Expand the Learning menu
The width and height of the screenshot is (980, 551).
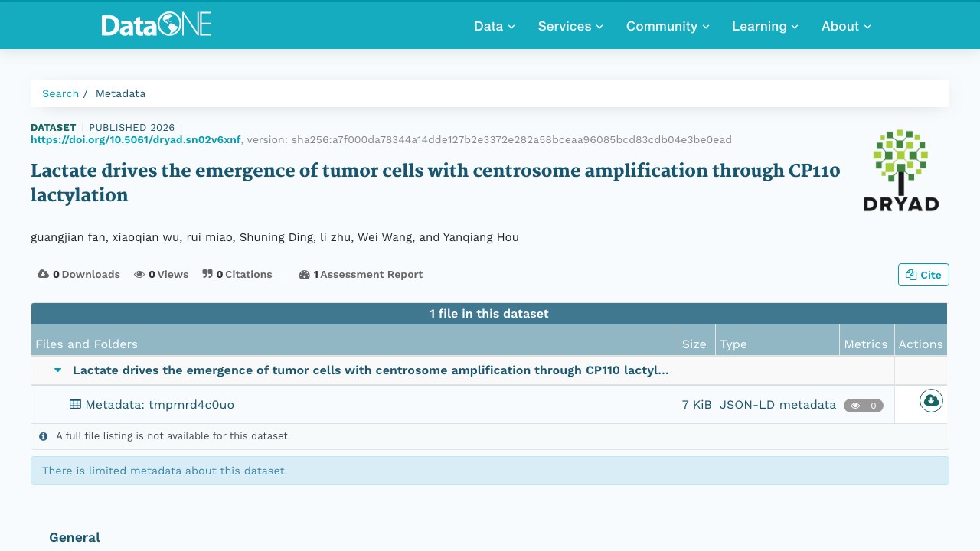pos(765,26)
